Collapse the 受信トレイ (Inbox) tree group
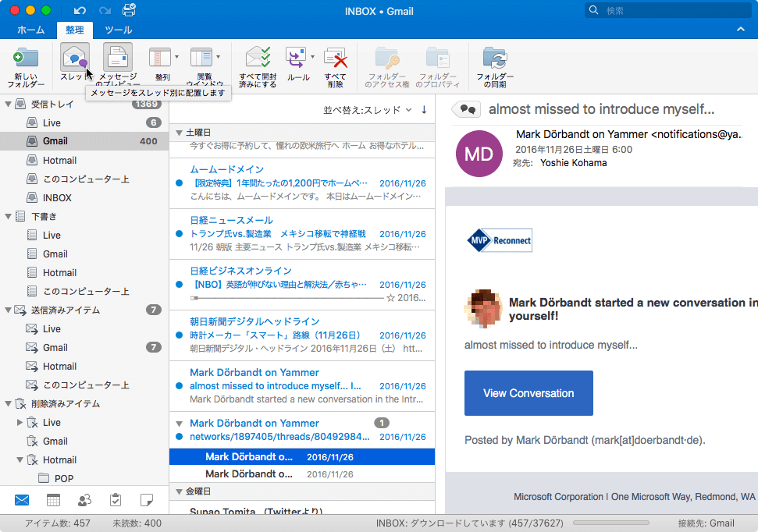Image resolution: width=758 pixels, height=532 pixels. (x=9, y=104)
